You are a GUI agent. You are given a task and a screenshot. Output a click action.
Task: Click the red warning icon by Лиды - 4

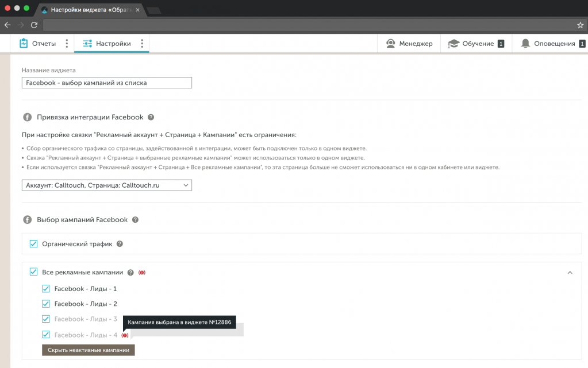pos(125,335)
